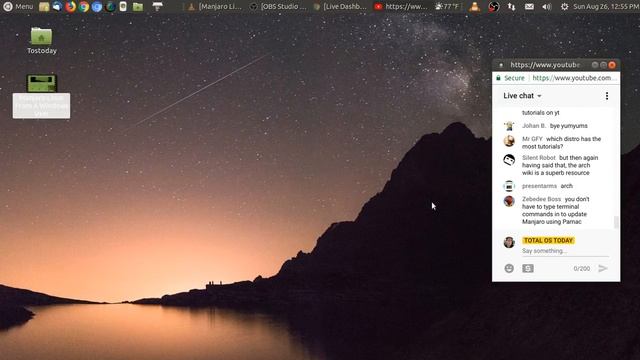Select the Tostoday home folder on desktop
The width and height of the screenshot is (640, 360).
pos(42,40)
